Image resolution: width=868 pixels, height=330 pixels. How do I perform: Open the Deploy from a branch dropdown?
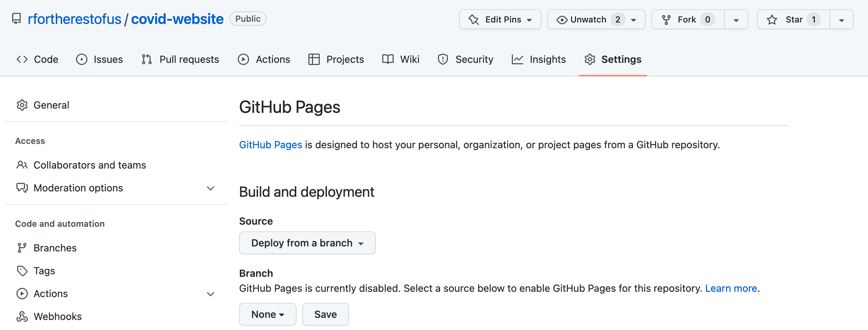coord(307,243)
